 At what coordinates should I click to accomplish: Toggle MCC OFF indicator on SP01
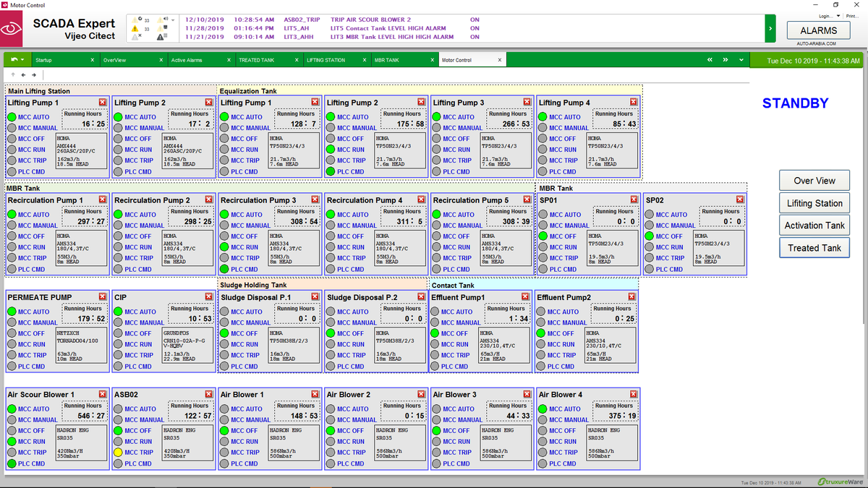(543, 236)
